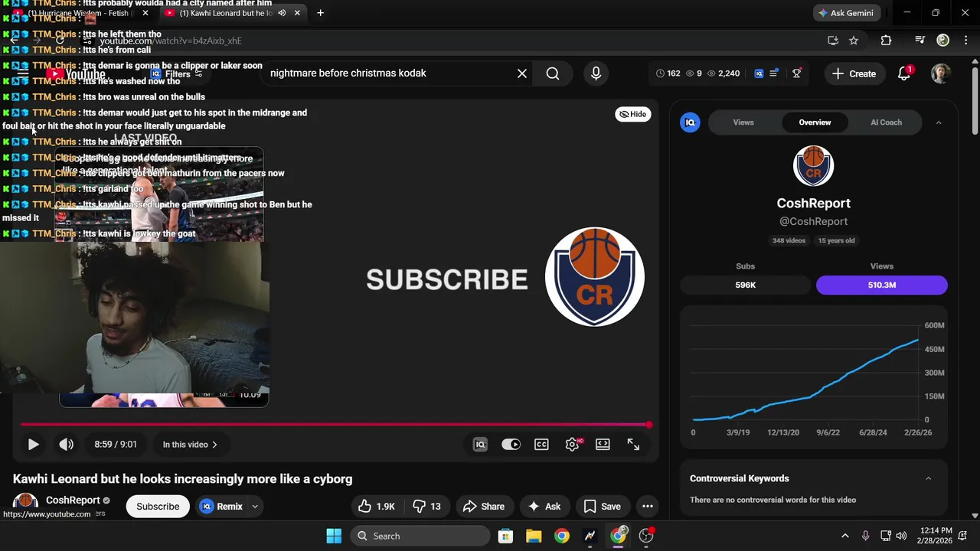Image resolution: width=980 pixels, height=551 pixels.
Task: Save the video to a playlist
Action: (602, 506)
